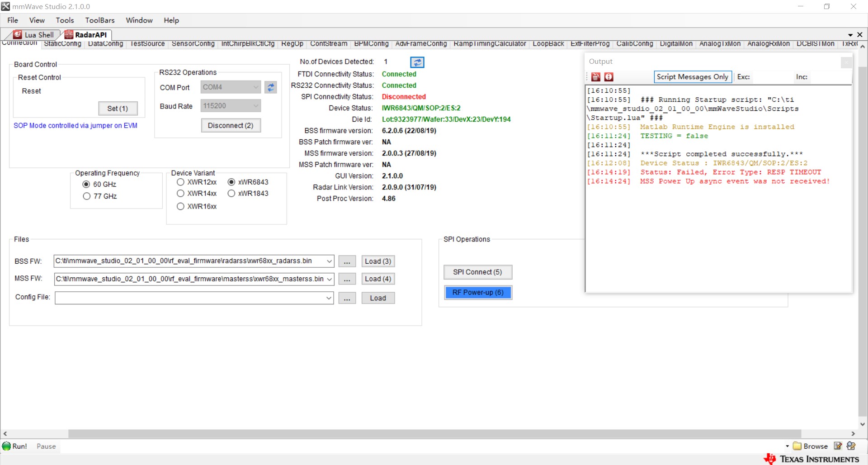This screenshot has height=465, width=868.
Task: Open the File menu
Action: (13, 20)
